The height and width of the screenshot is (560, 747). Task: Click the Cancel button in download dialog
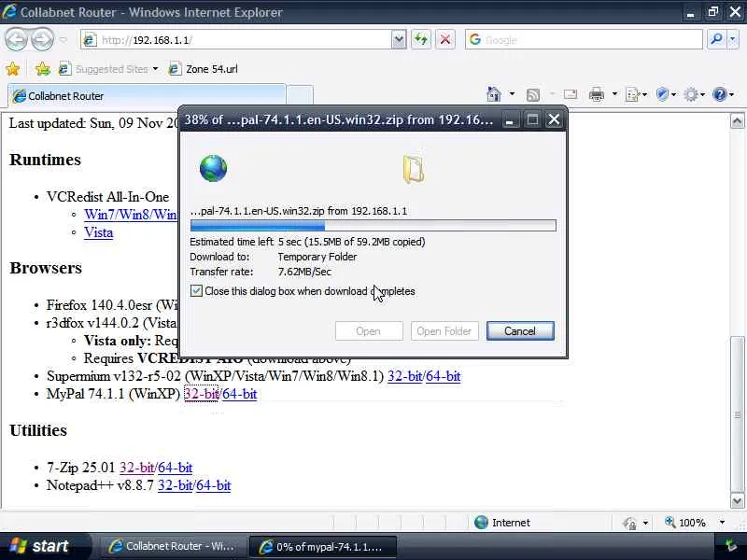click(520, 331)
